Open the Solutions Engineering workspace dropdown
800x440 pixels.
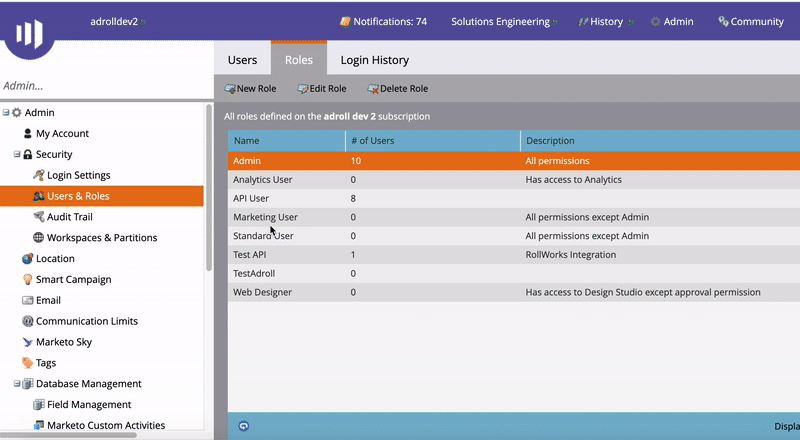click(x=555, y=22)
